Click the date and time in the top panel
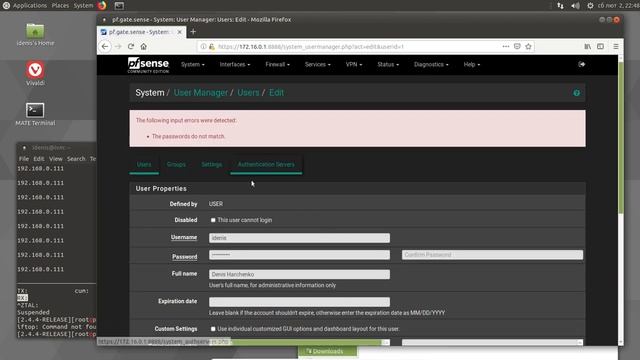This screenshot has width=640, height=360. pyautogui.click(x=618, y=6)
